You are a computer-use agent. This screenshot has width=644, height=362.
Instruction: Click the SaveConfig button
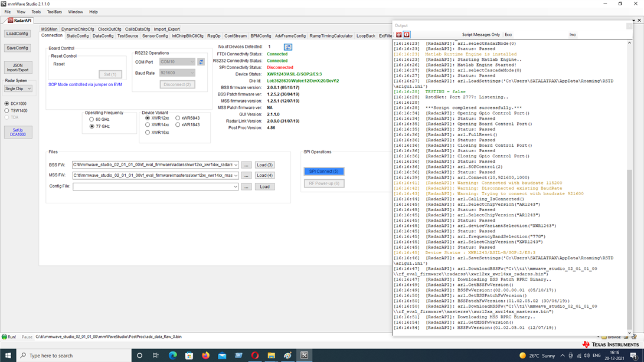coord(17,48)
